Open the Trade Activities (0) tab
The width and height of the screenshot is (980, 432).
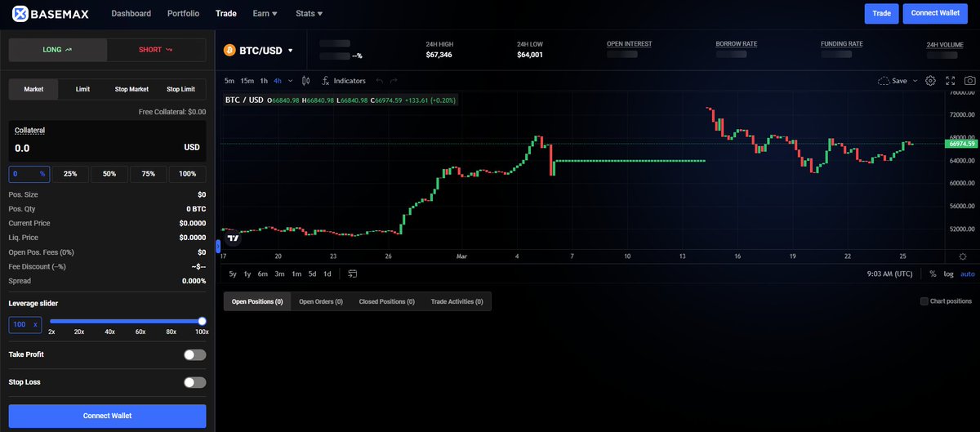pyautogui.click(x=457, y=301)
